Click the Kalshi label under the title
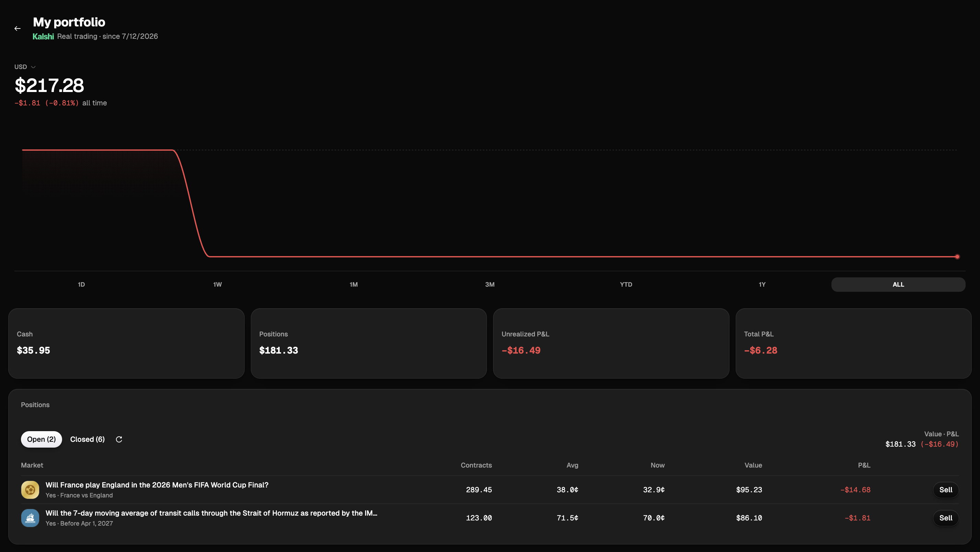 pos(43,36)
